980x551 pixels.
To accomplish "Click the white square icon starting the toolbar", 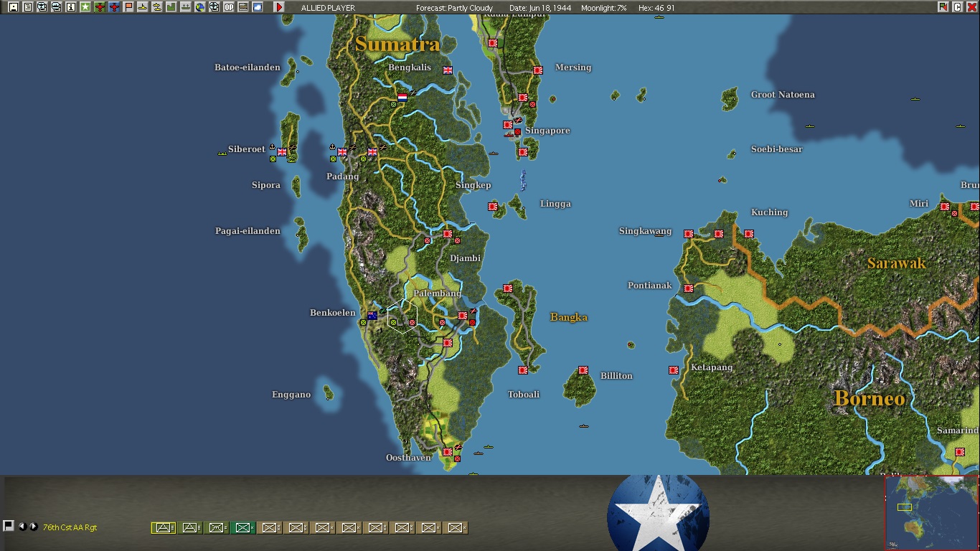I will click(x=14, y=7).
